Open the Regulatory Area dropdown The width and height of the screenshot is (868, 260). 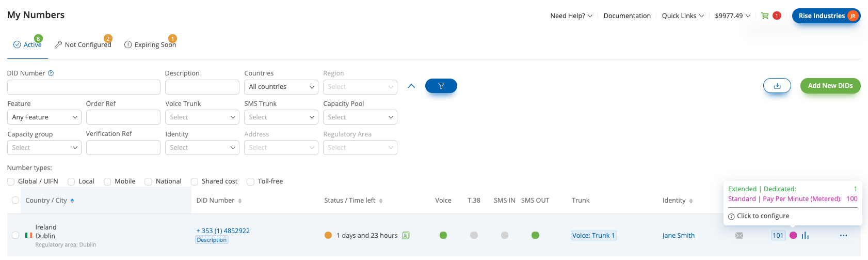(360, 148)
